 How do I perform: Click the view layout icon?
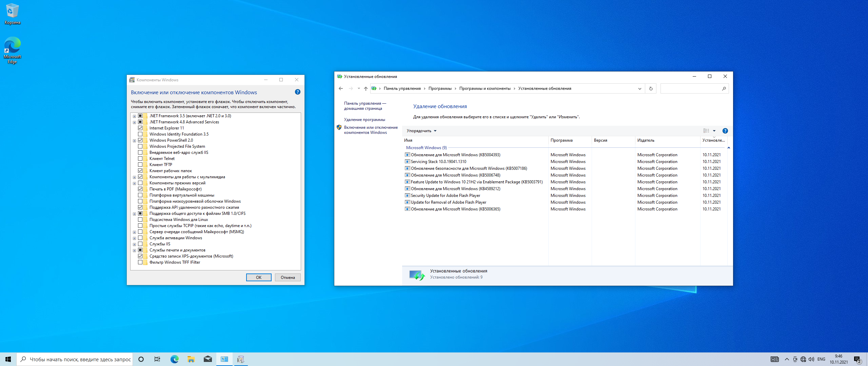[706, 131]
